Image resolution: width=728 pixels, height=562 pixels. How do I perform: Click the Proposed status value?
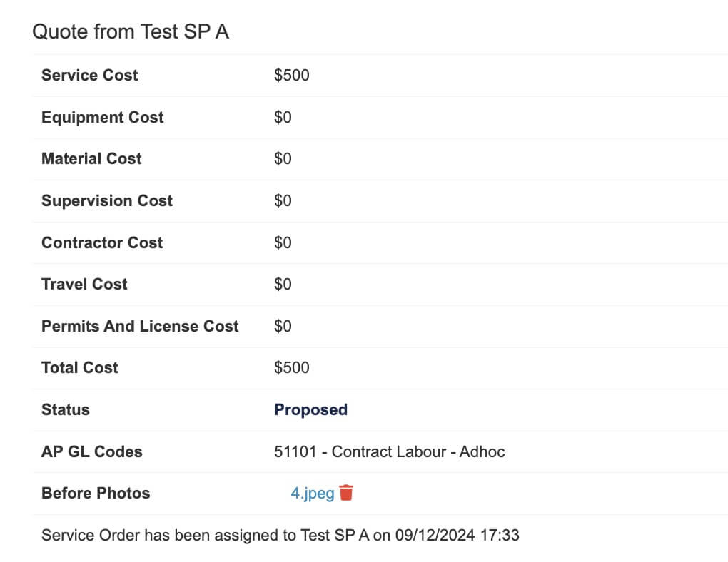[x=310, y=410]
